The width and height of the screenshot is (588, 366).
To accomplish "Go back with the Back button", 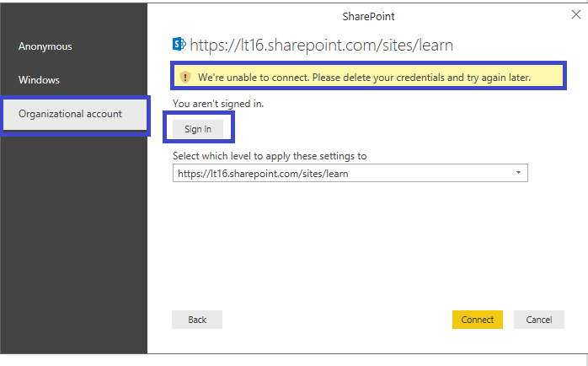I will click(197, 320).
